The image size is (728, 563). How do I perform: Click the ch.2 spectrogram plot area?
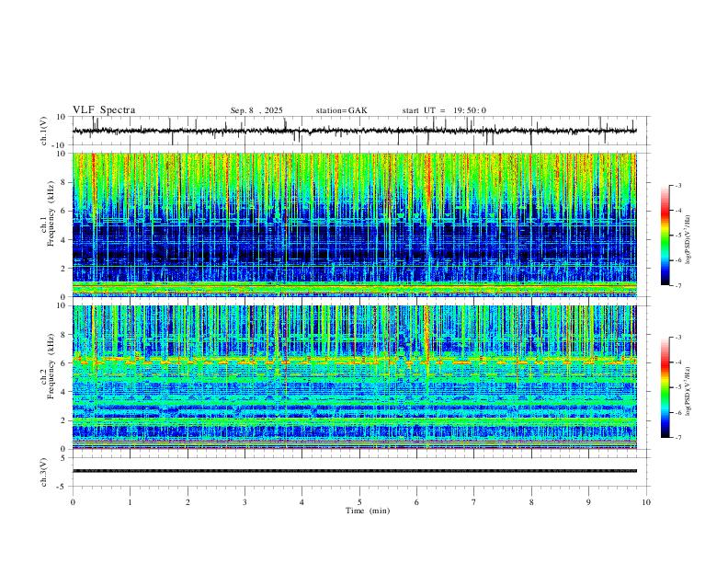coord(354,377)
